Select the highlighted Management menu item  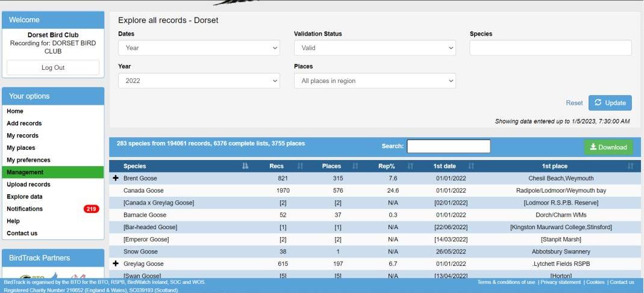pos(53,172)
